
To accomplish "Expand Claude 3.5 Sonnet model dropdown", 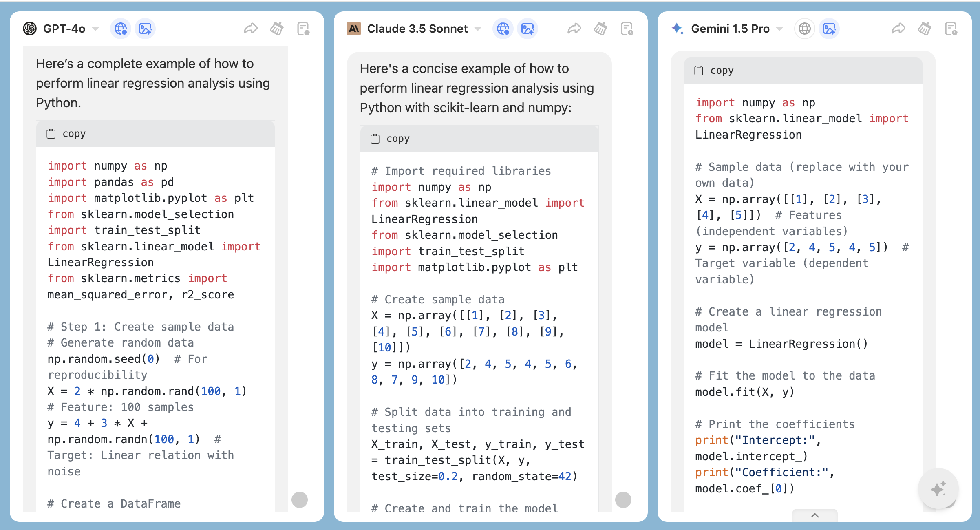I will (478, 29).
